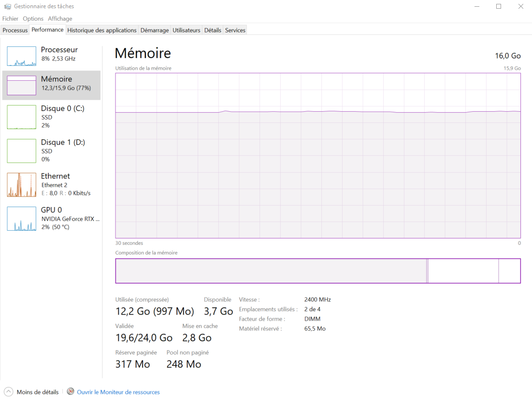
Task: Open the Services tab
Action: (235, 30)
